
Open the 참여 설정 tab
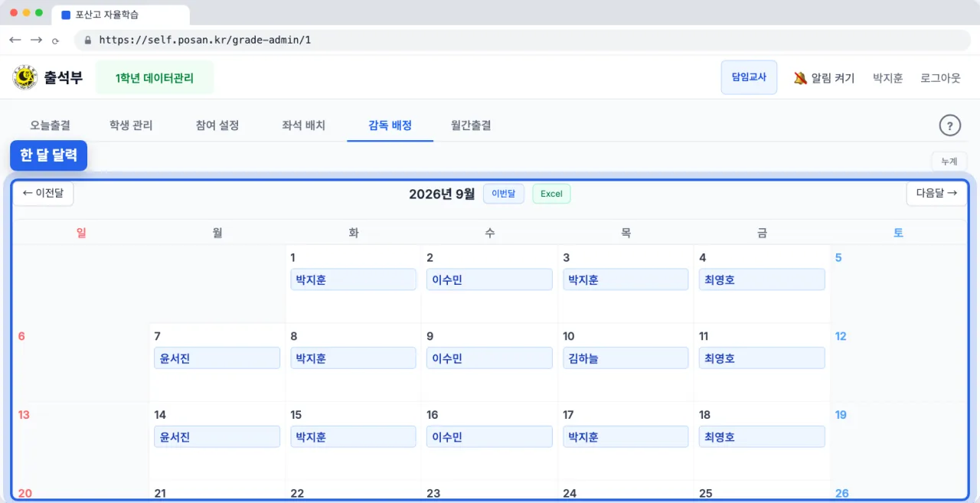(x=217, y=126)
